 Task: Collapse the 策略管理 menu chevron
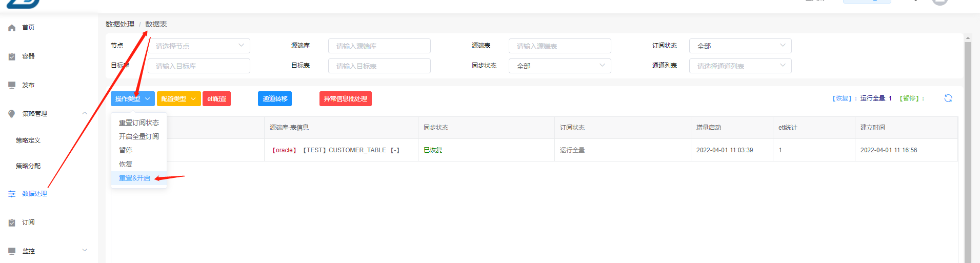[x=85, y=114]
